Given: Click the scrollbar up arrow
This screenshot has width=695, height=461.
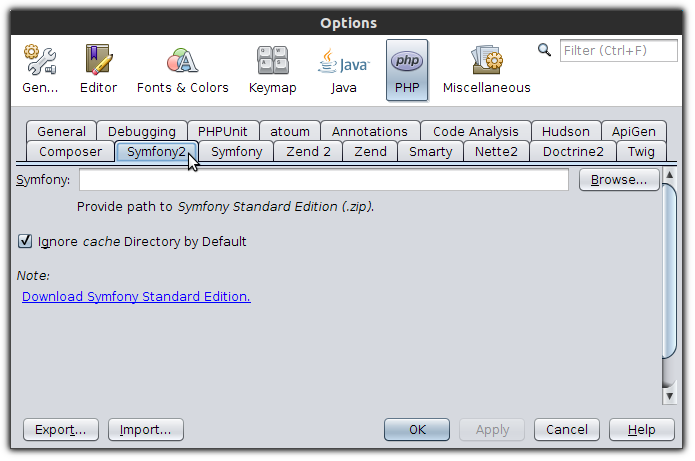Looking at the screenshot, I should pyautogui.click(x=669, y=175).
